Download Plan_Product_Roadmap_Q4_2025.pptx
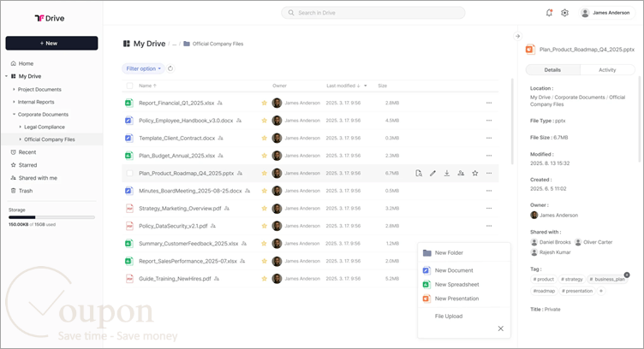 click(446, 173)
